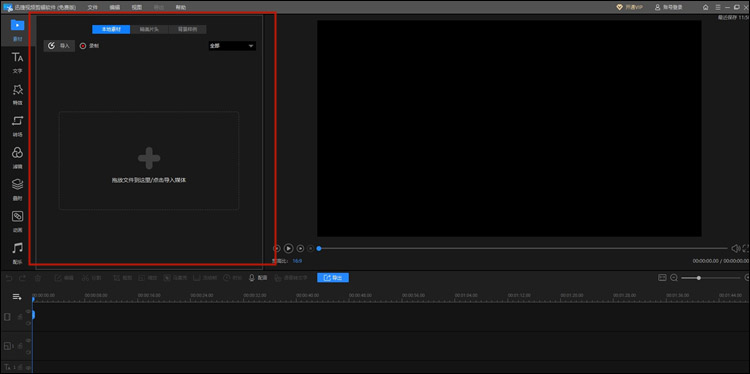The height and width of the screenshot is (374, 750).
Task: Open the 特效 effects panel icon
Action: click(17, 94)
